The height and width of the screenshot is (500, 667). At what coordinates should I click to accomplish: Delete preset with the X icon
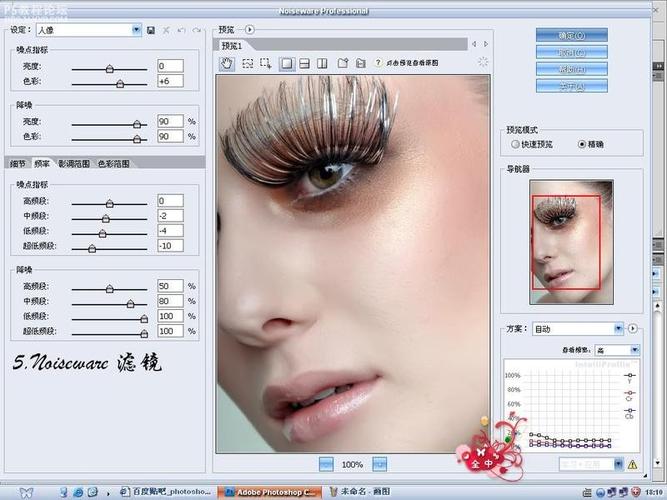click(166, 30)
